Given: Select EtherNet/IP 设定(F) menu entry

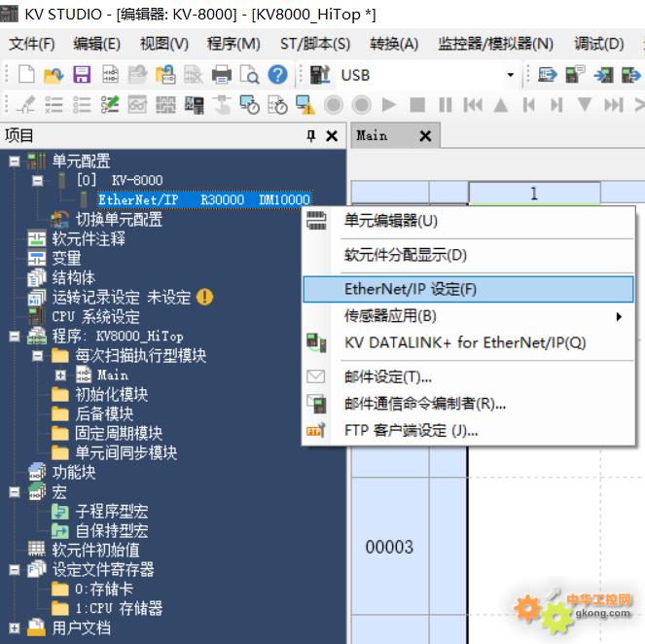Looking at the screenshot, I should [x=468, y=290].
